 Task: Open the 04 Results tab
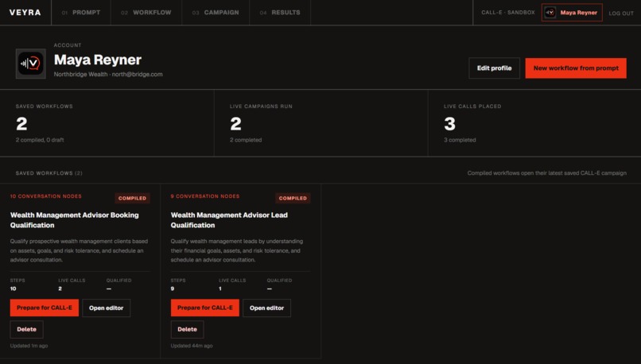point(280,12)
